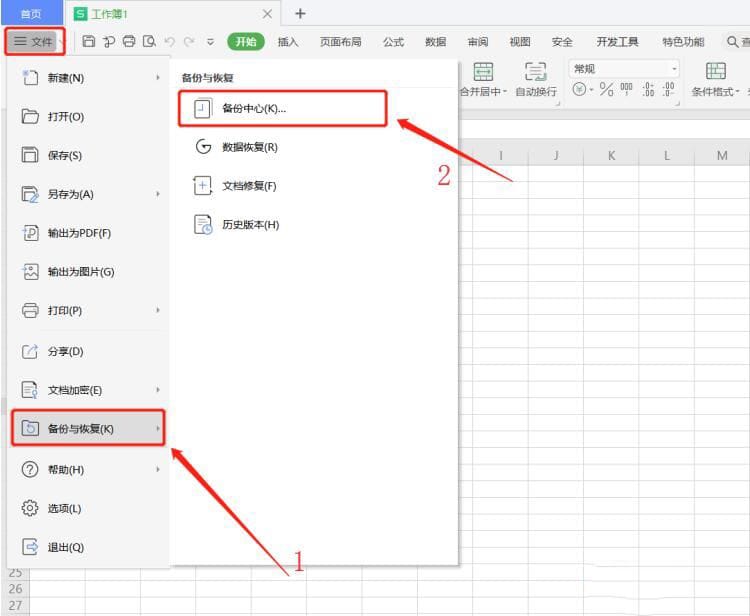
Task: Select column K header
Action: (x=611, y=156)
